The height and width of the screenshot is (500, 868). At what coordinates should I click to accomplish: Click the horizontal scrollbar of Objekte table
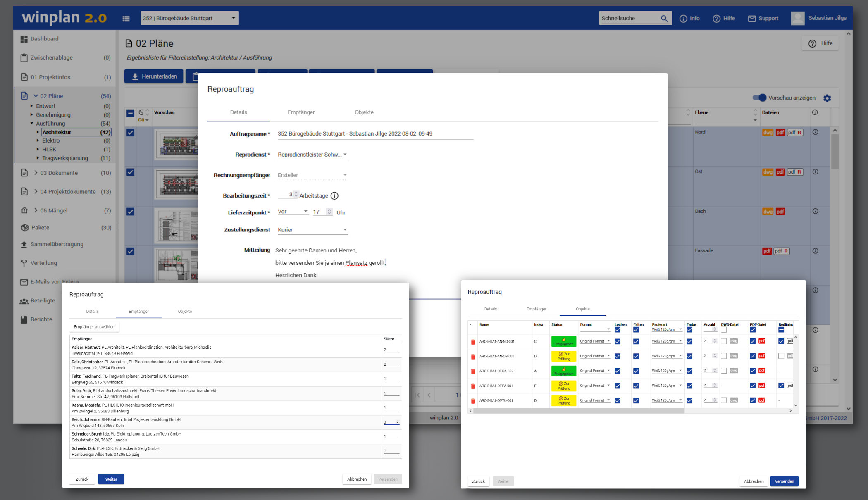pyautogui.click(x=579, y=411)
